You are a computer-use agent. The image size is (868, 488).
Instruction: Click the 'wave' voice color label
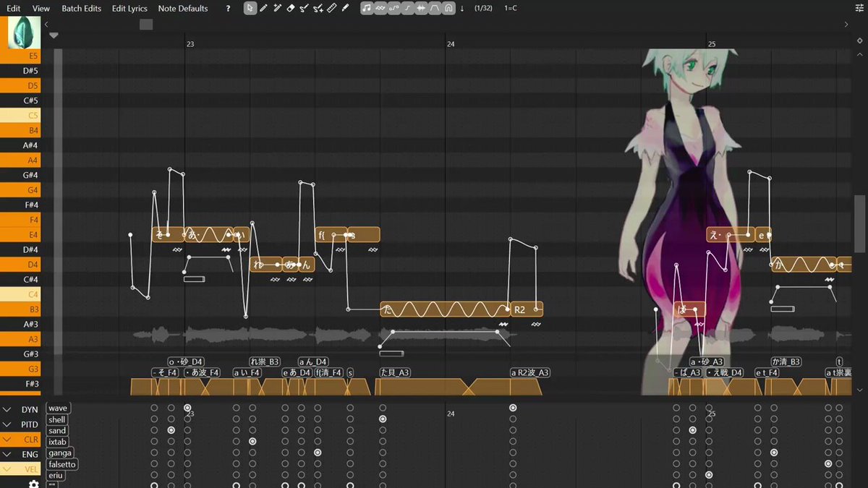click(x=58, y=408)
